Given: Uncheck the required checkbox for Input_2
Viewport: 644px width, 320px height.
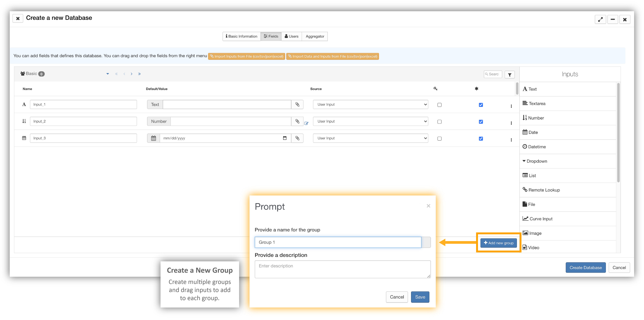Looking at the screenshot, I should (481, 122).
